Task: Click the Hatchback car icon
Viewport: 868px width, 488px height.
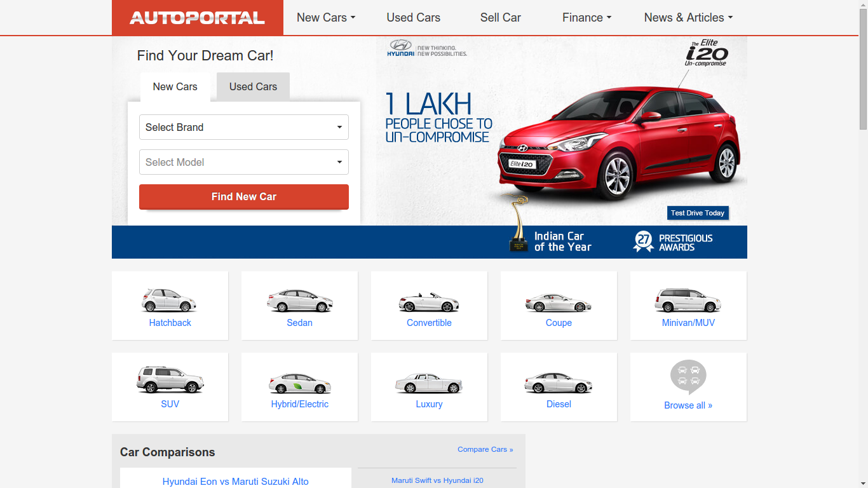Action: click(x=169, y=299)
